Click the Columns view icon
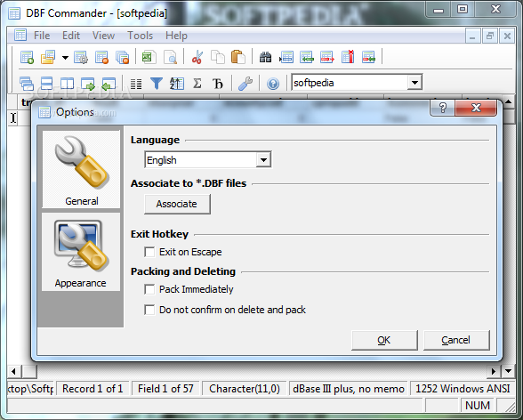 coord(136,84)
